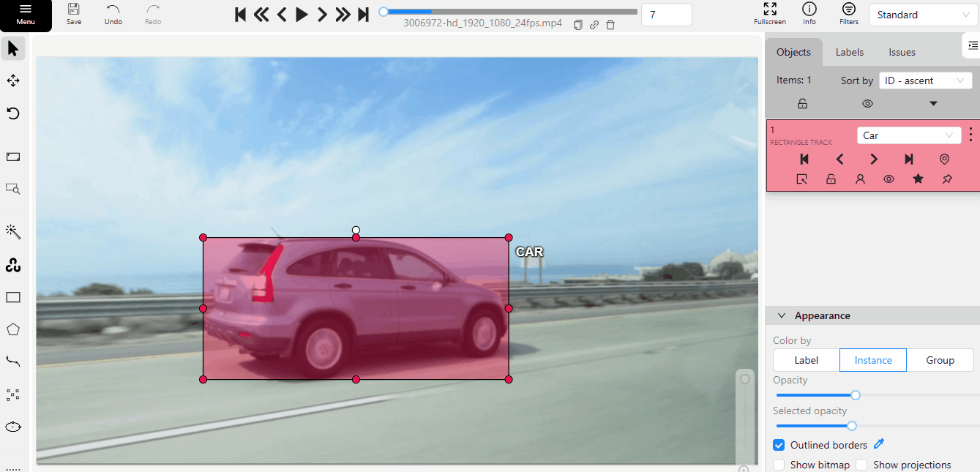Open annotation Filters

click(849, 14)
